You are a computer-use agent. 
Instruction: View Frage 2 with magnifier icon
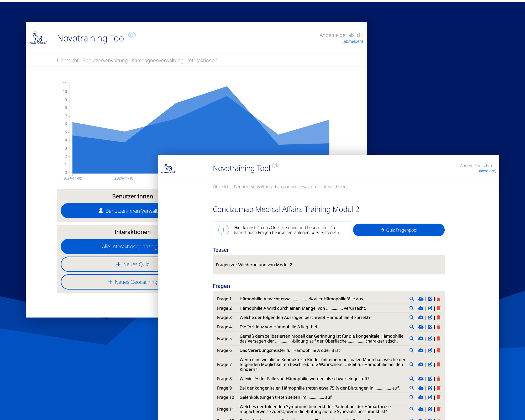[411, 308]
